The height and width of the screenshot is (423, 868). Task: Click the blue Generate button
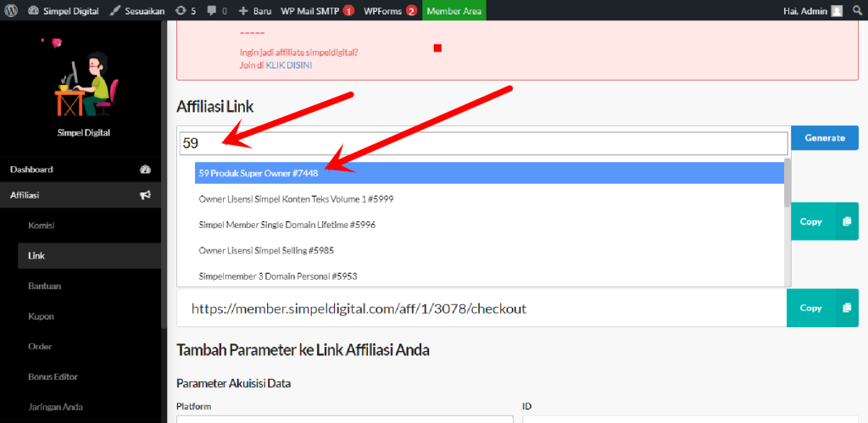pyautogui.click(x=824, y=138)
